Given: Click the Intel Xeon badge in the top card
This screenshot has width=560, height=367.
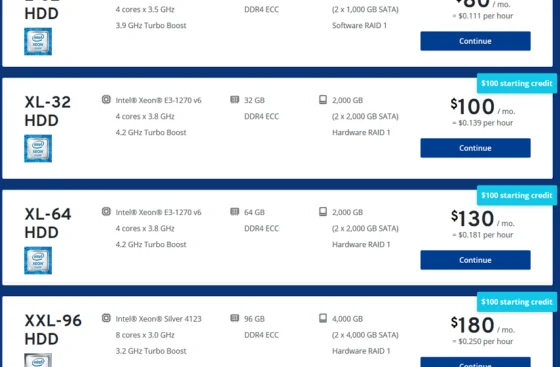Looking at the screenshot, I should tap(38, 41).
